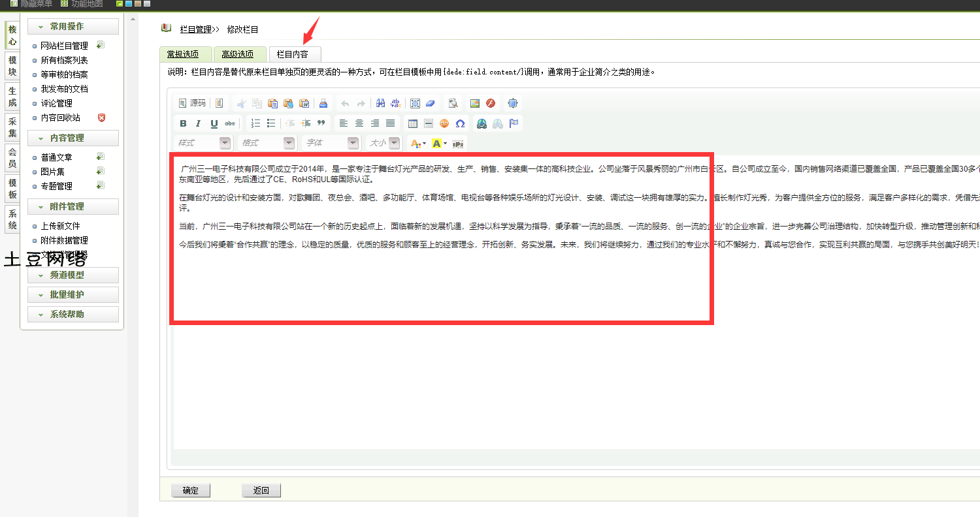Undo the last edit with the undo arrow

coord(346,103)
